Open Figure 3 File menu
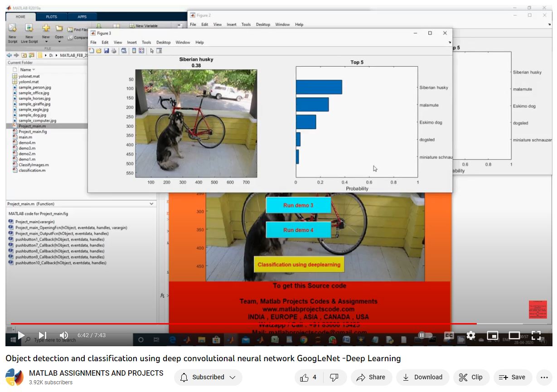This screenshot has width=557, height=392. pyautogui.click(x=93, y=42)
